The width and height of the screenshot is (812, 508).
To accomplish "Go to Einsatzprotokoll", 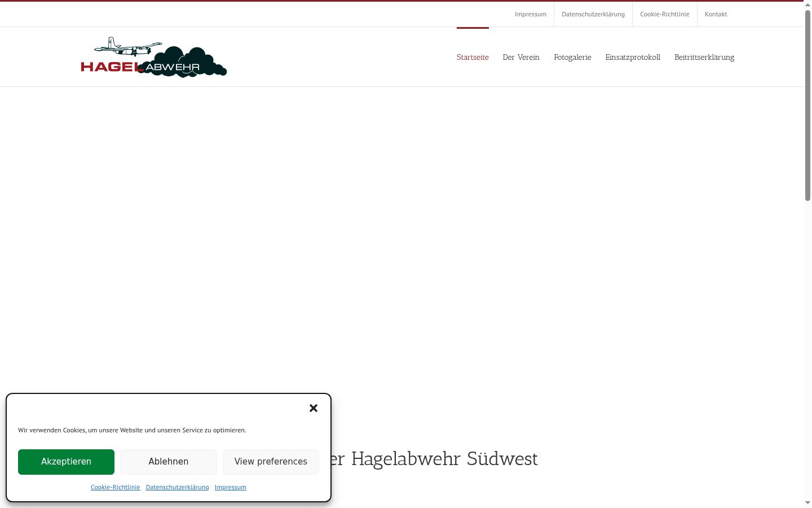I will click(633, 57).
